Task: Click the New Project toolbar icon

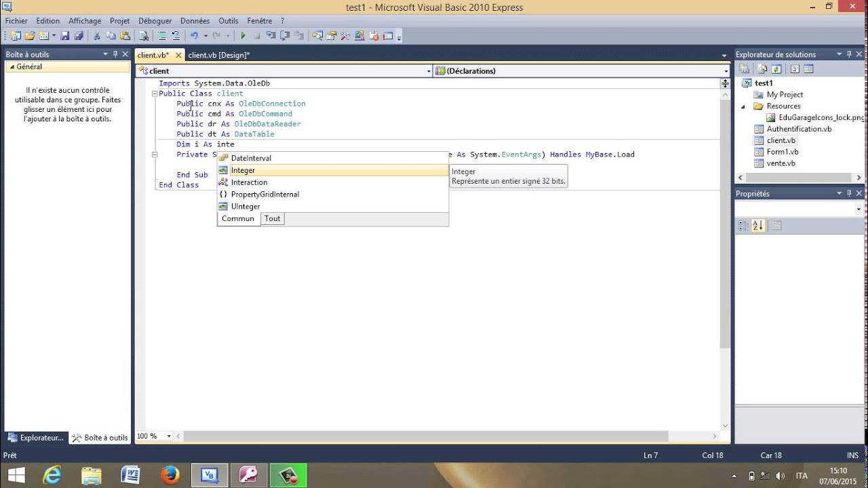Action: tap(15, 36)
